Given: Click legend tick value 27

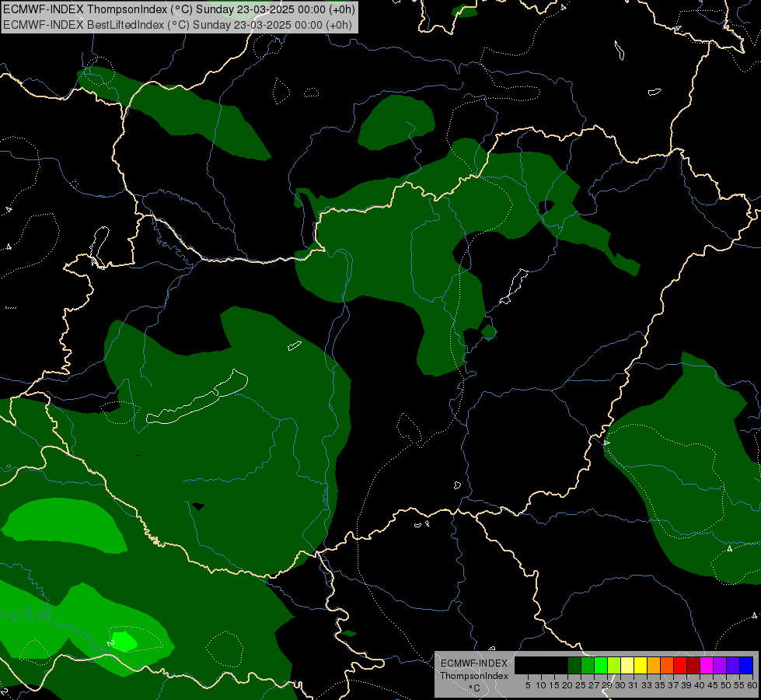Looking at the screenshot, I should pyautogui.click(x=594, y=685).
